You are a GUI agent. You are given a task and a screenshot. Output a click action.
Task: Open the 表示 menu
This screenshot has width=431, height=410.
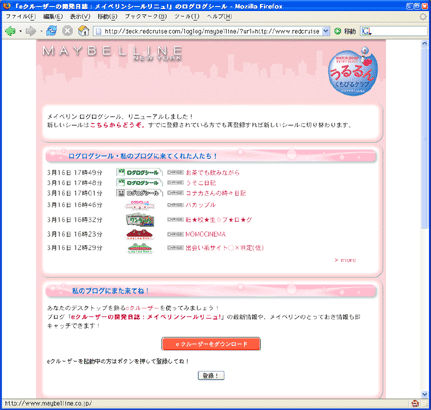pos(80,16)
